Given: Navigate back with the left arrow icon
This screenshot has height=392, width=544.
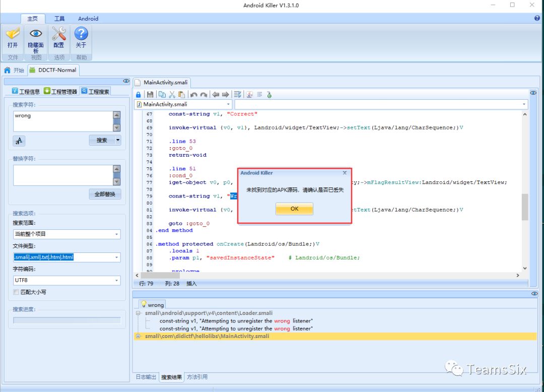Looking at the screenshot, I should [x=216, y=94].
